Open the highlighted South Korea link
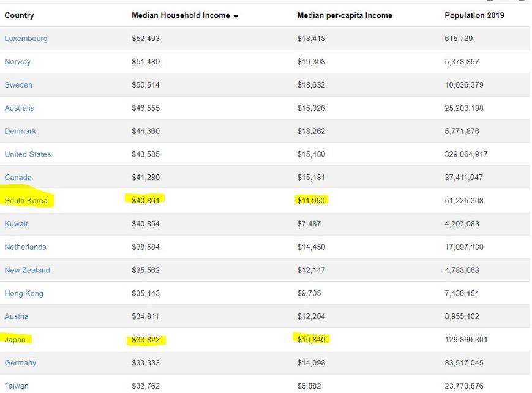532x393 pixels. pos(26,201)
